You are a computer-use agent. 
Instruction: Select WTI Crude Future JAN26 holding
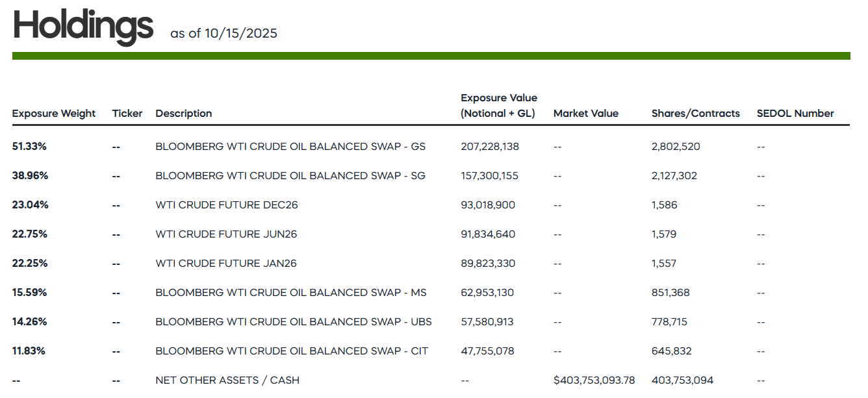coord(226,264)
